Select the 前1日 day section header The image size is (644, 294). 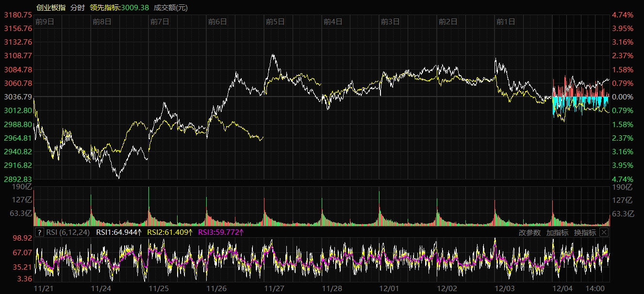[x=505, y=21]
